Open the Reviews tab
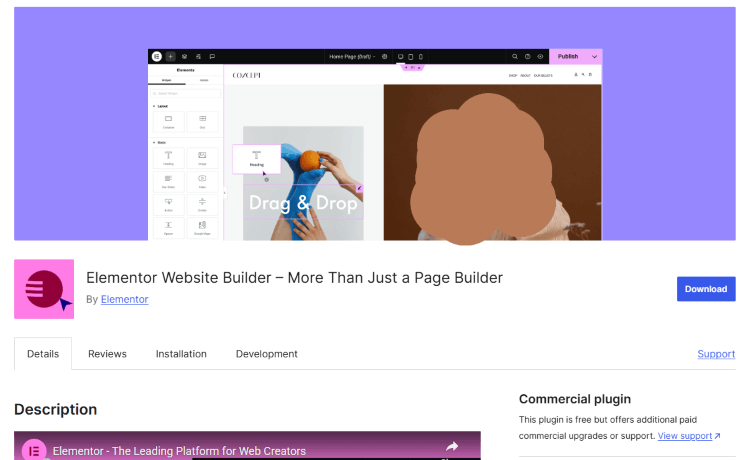750x460 pixels. point(107,354)
